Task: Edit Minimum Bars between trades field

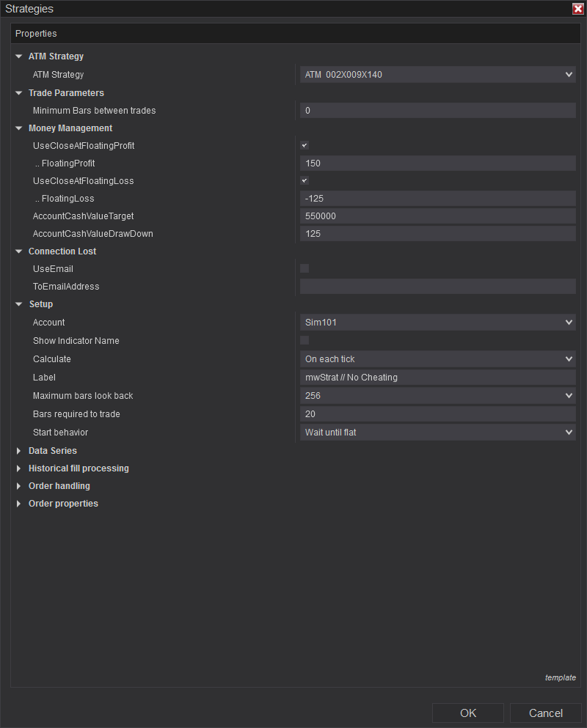Action: (x=438, y=111)
